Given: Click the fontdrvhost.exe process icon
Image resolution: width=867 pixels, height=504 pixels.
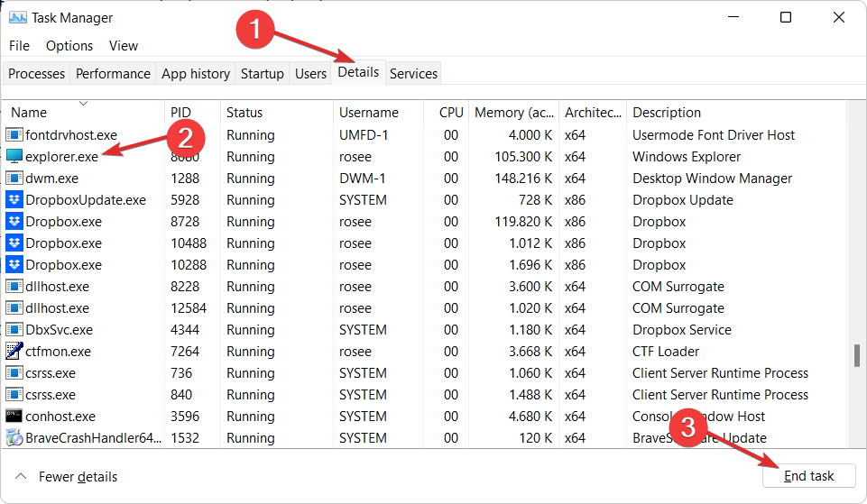Looking at the screenshot, I should 14,135.
